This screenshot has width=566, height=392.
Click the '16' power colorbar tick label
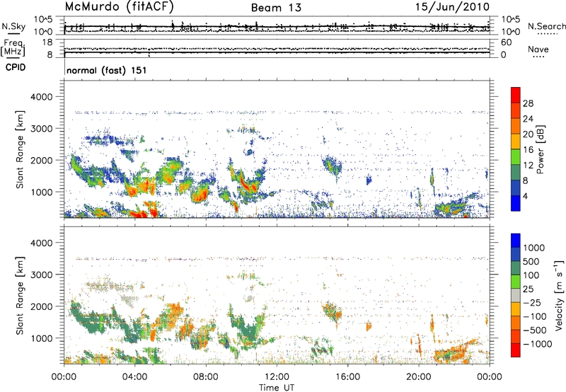tap(528, 150)
